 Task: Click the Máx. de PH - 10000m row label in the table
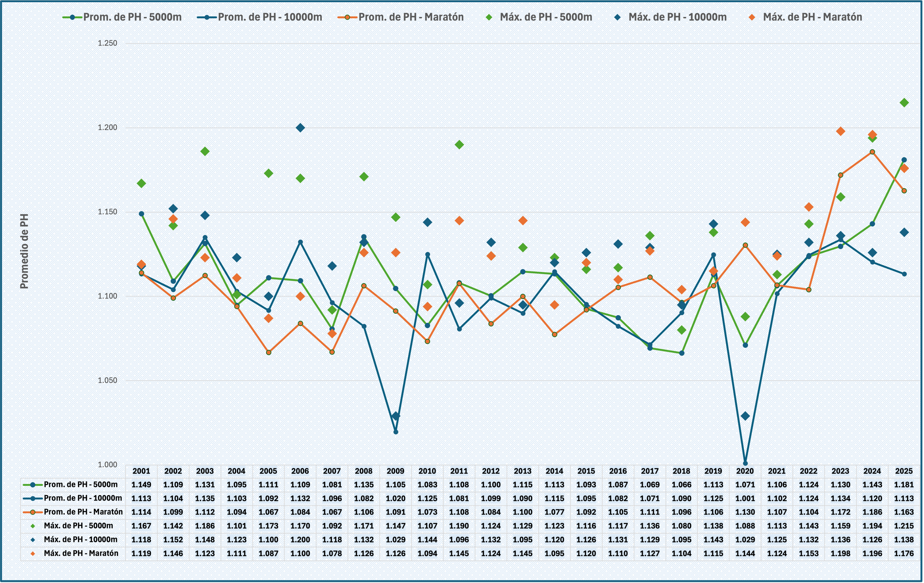point(81,539)
